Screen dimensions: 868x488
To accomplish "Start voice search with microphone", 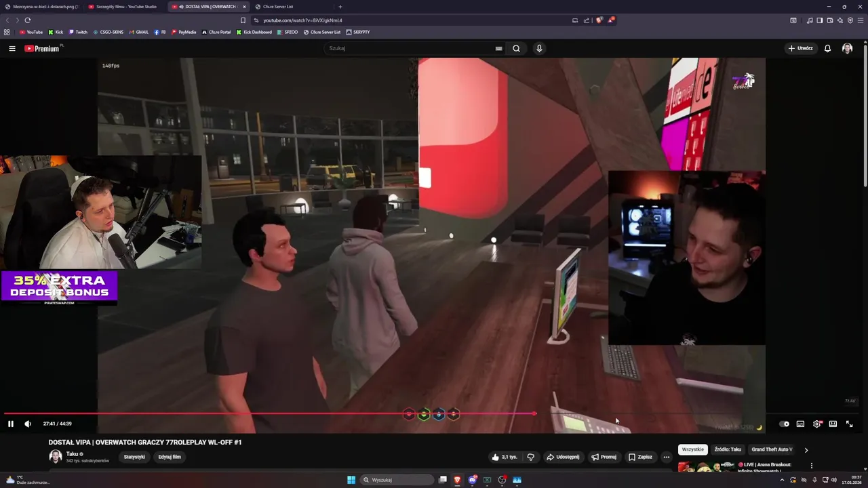I will 539,48.
